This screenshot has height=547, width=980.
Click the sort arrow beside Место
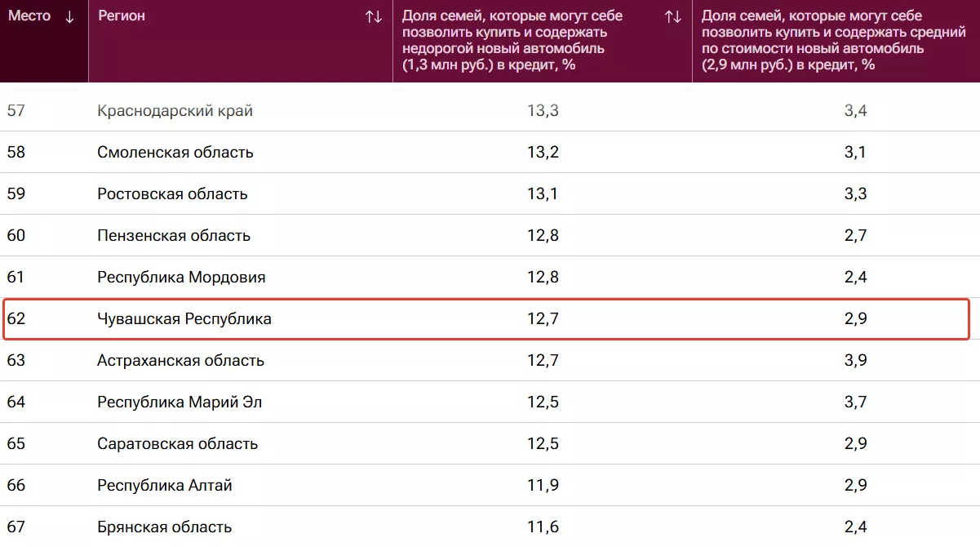coord(69,17)
